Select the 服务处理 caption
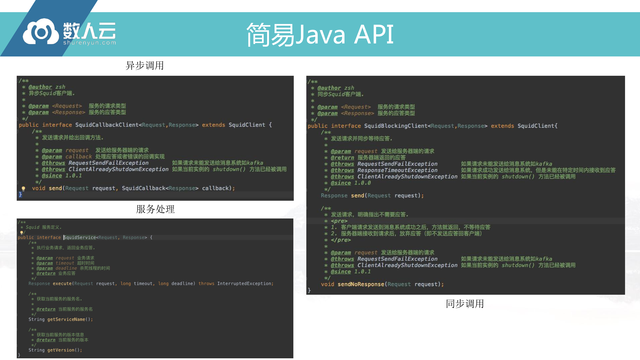Screen dimensions: 640x360 click(x=155, y=209)
